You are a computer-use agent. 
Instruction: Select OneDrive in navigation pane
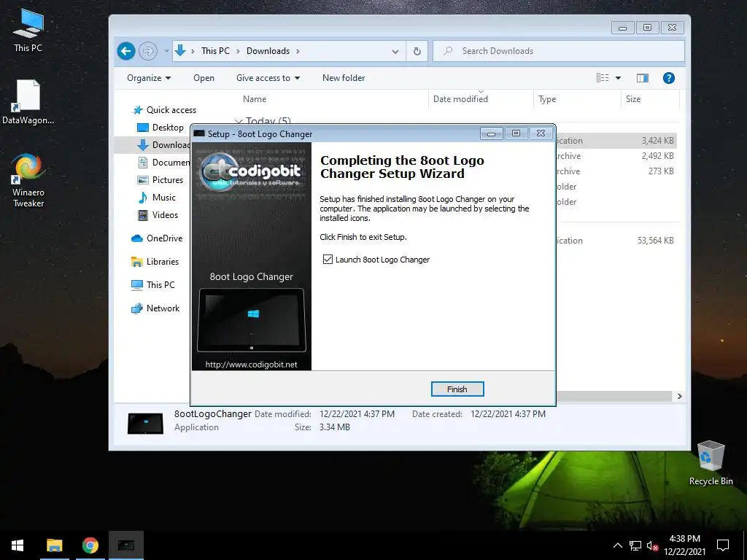pos(157,238)
